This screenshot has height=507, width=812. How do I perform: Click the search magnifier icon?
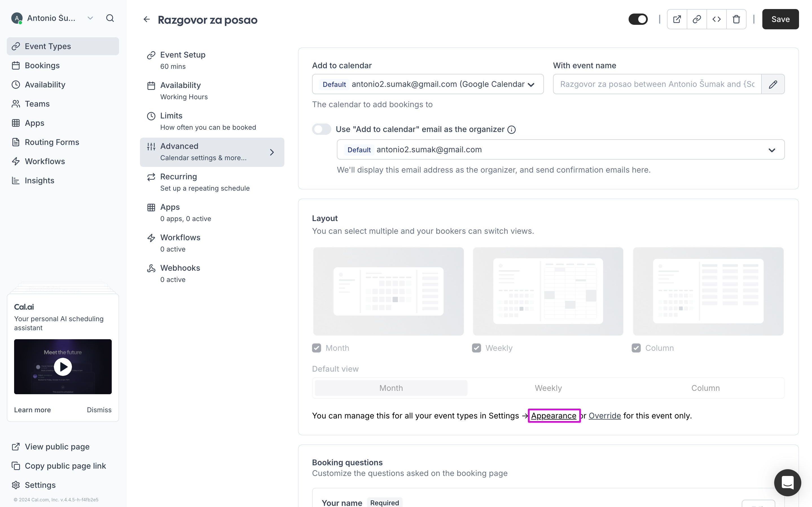click(110, 18)
